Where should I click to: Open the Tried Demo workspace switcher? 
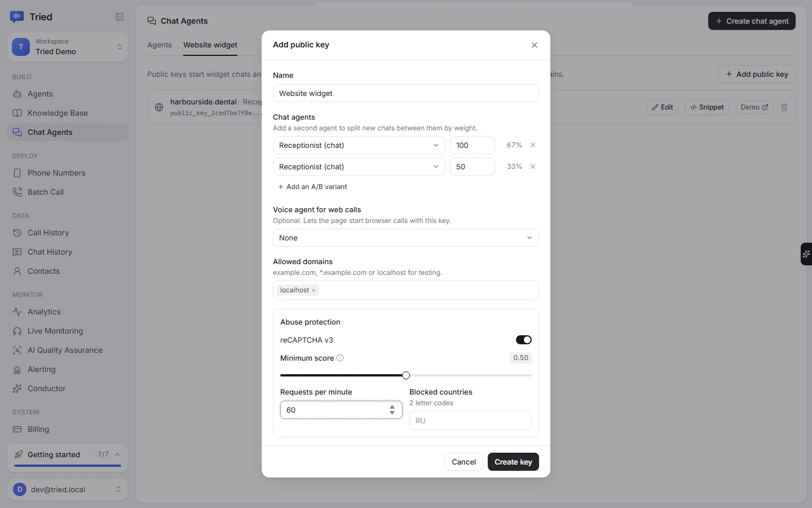(68, 47)
